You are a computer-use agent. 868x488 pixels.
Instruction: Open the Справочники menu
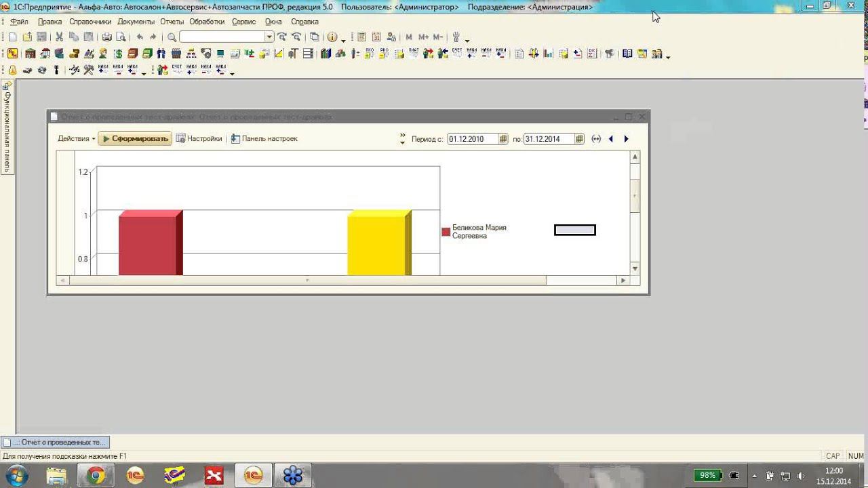pyautogui.click(x=90, y=22)
